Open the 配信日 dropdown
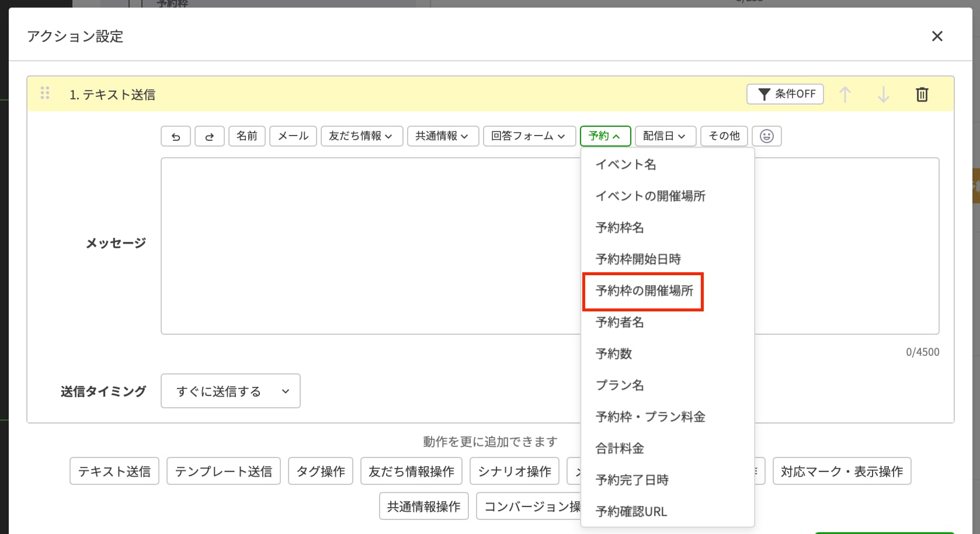This screenshot has width=980, height=534. click(665, 136)
